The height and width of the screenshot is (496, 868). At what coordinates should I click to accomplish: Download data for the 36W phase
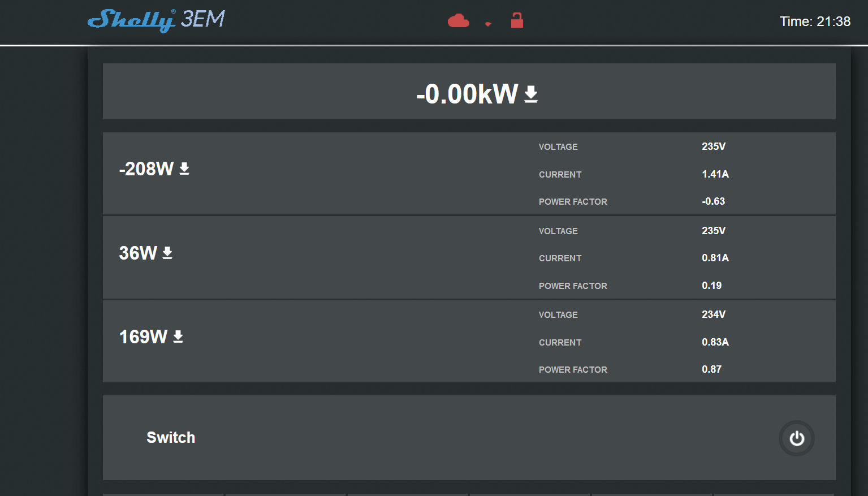tap(167, 253)
